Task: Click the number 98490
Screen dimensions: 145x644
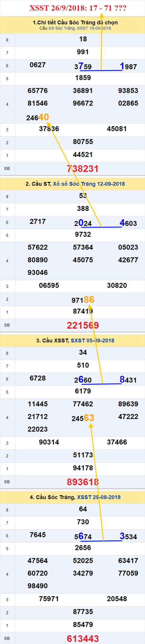Action: point(38,586)
